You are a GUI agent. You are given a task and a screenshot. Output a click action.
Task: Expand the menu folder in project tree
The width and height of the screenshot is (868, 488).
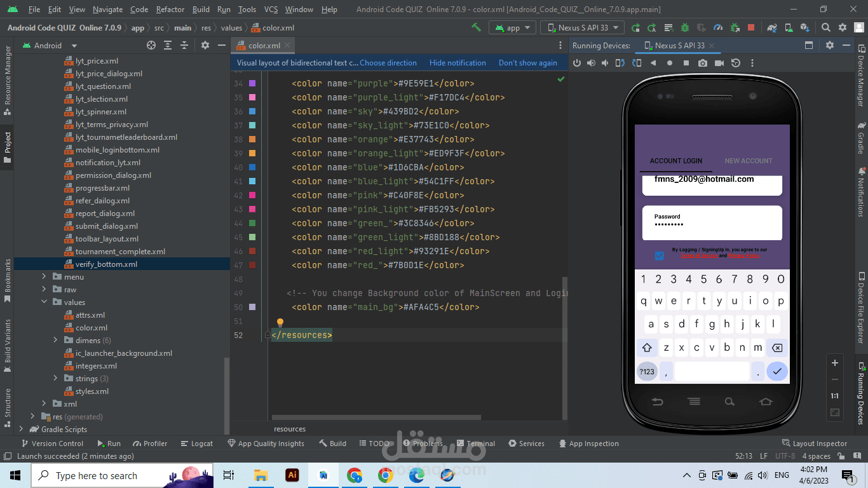point(44,277)
